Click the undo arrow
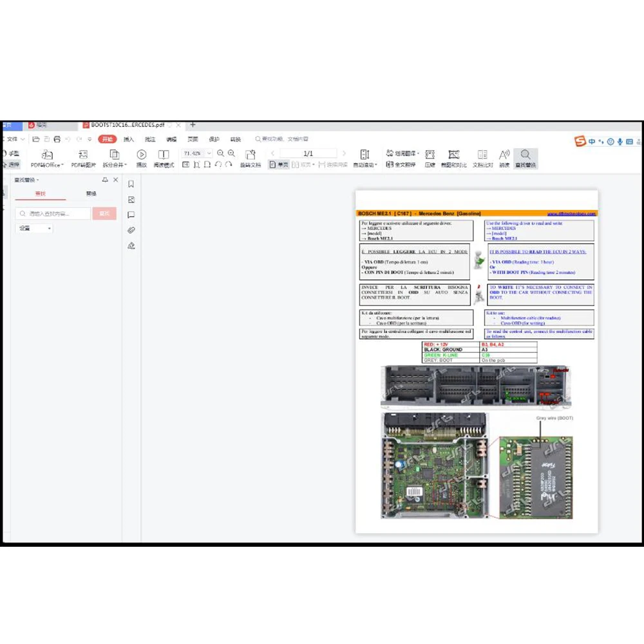 coord(68,139)
